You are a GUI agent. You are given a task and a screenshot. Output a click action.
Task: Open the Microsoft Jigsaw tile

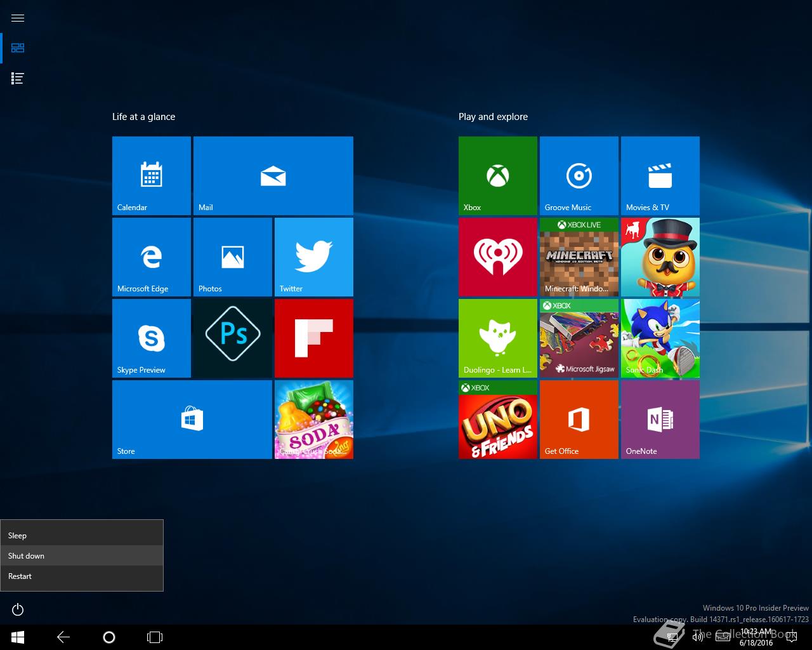[x=579, y=338]
